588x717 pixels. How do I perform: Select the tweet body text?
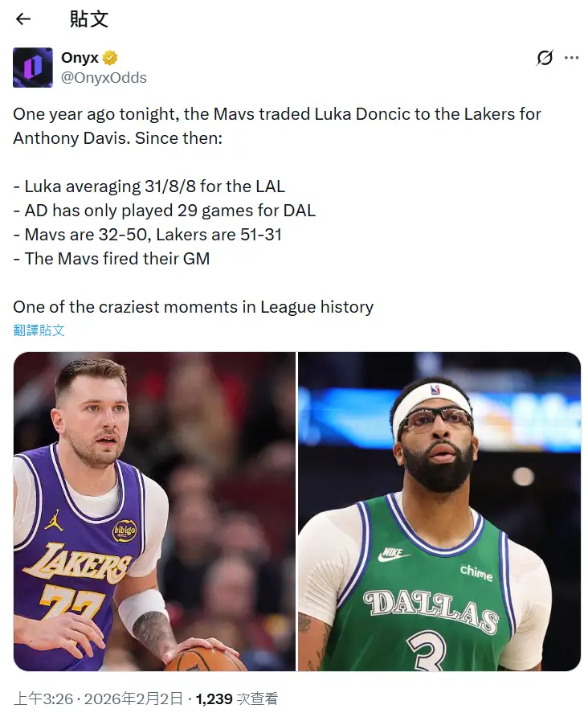277,211
